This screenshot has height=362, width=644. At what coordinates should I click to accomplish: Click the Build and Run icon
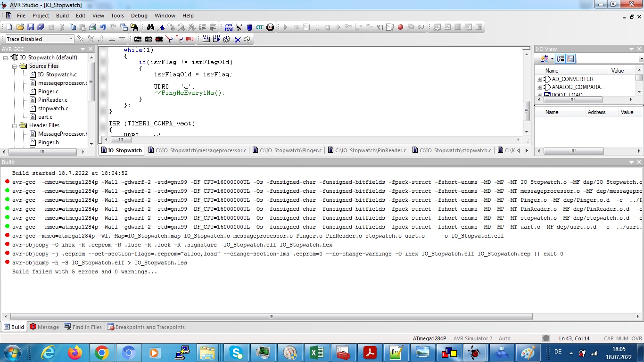216,39
